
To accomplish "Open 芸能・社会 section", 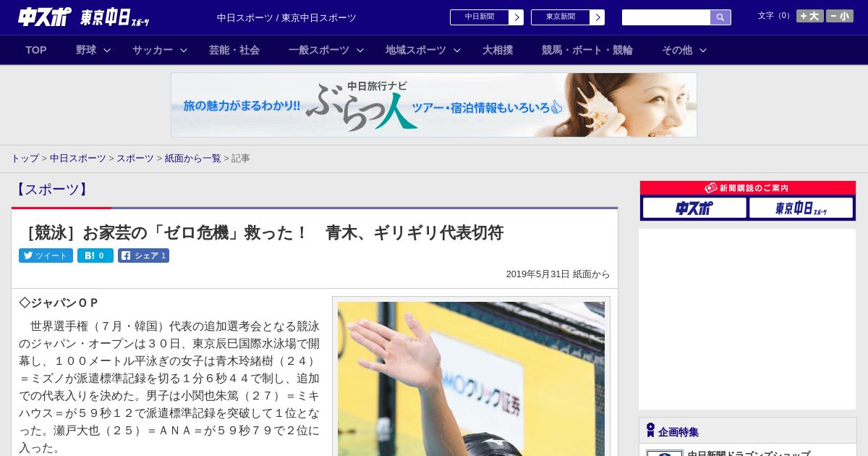I will point(234,50).
